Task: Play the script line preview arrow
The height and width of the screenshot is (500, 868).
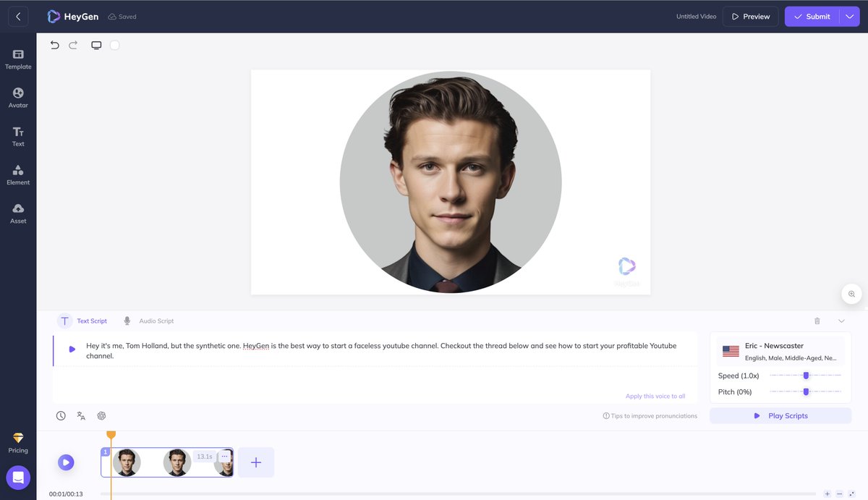Action: (x=72, y=349)
